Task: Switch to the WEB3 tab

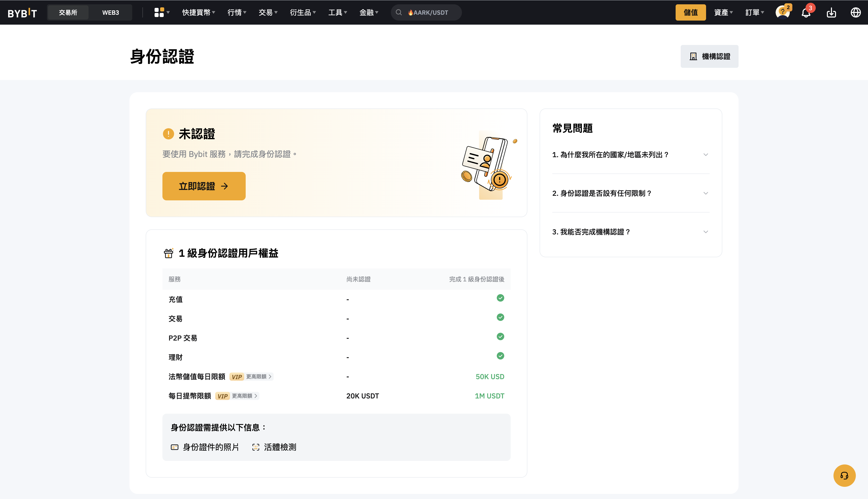Action: coord(111,12)
